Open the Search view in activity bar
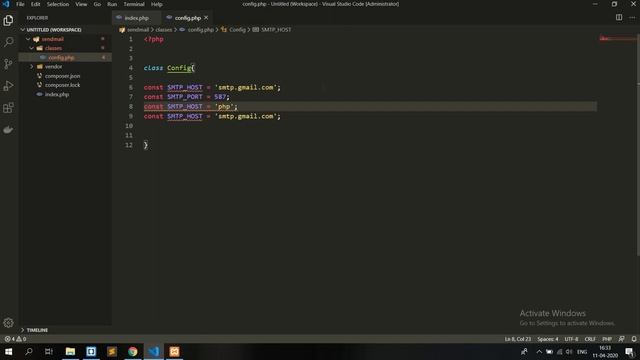This screenshot has height=360, width=640. [x=8, y=42]
